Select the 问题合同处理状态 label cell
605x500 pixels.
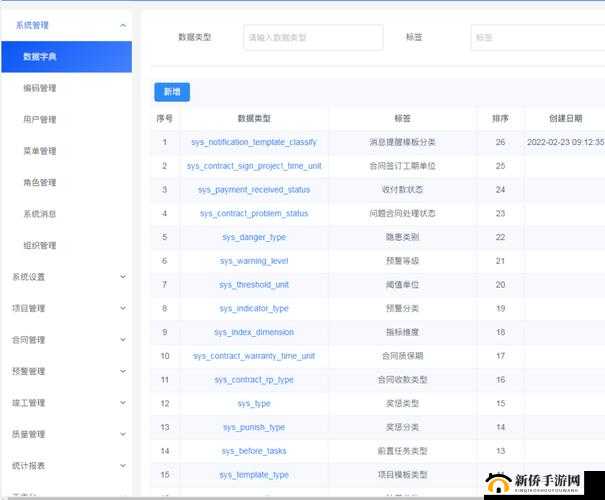click(402, 213)
